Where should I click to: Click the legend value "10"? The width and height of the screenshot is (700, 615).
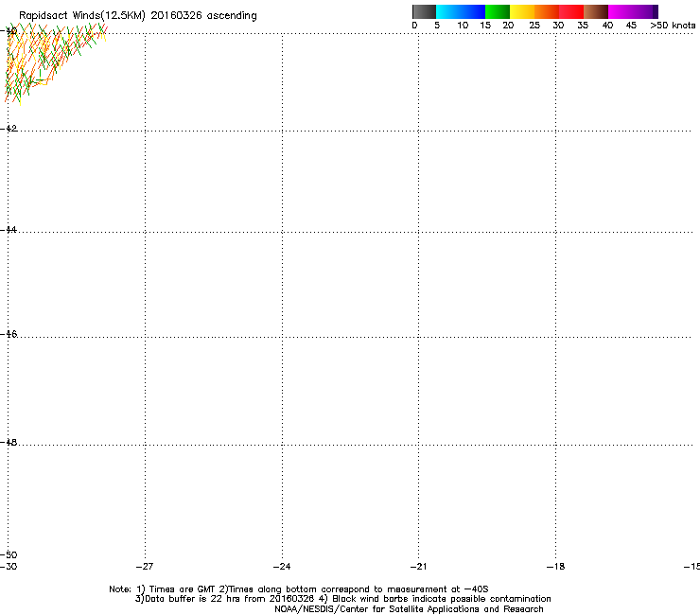(463, 26)
